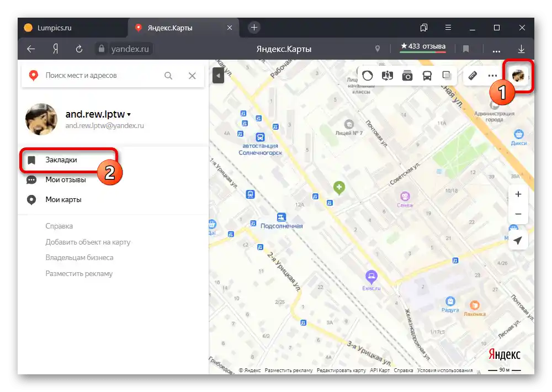Viewport: 552px width, 392px height.
Task: Click Разместить рекламу in the map footer
Action: tap(289, 370)
